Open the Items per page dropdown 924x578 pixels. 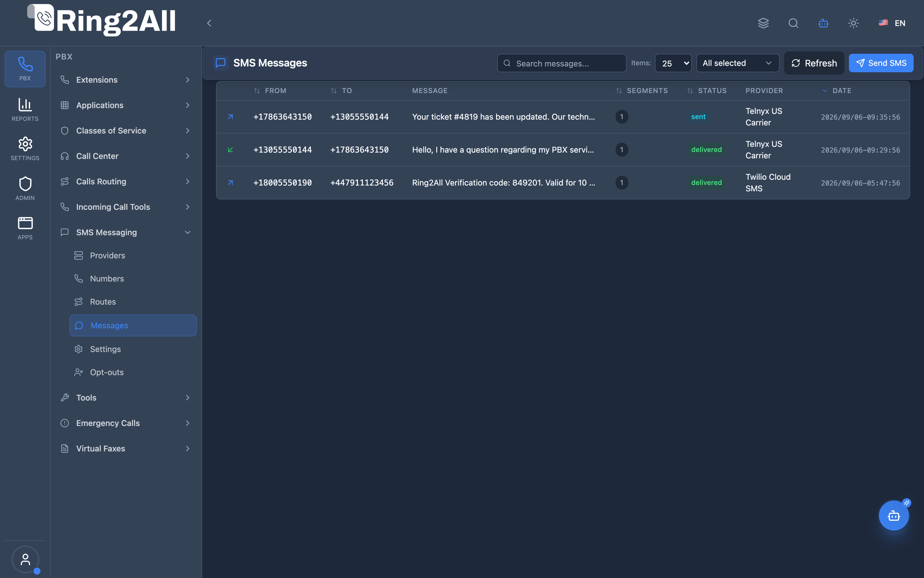[x=673, y=63]
